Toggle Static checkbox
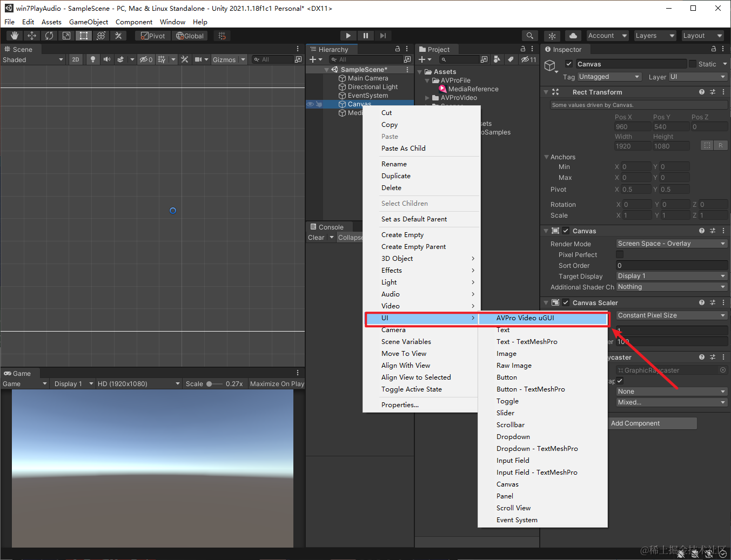Screen dimensions: 731x560 [693, 64]
